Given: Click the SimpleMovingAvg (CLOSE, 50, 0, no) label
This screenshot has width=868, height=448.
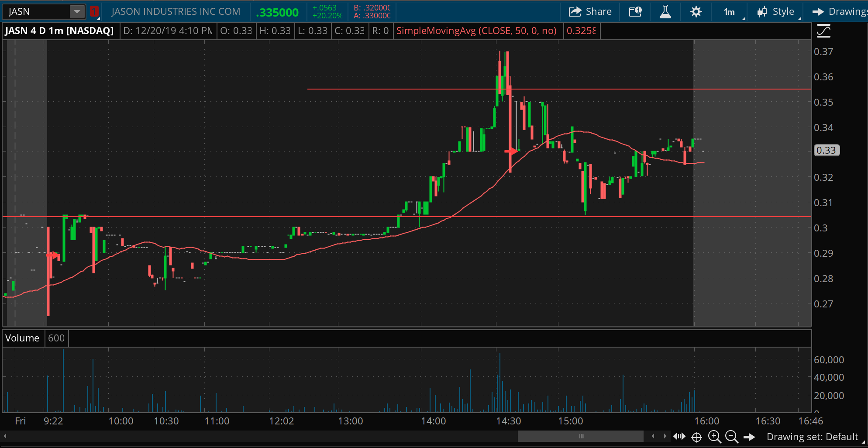Looking at the screenshot, I should [476, 31].
